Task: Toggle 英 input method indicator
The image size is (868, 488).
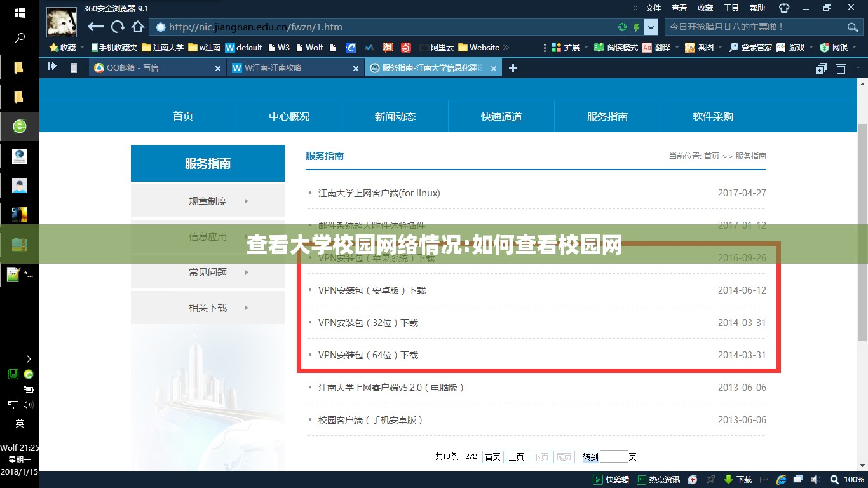Action: [19, 423]
